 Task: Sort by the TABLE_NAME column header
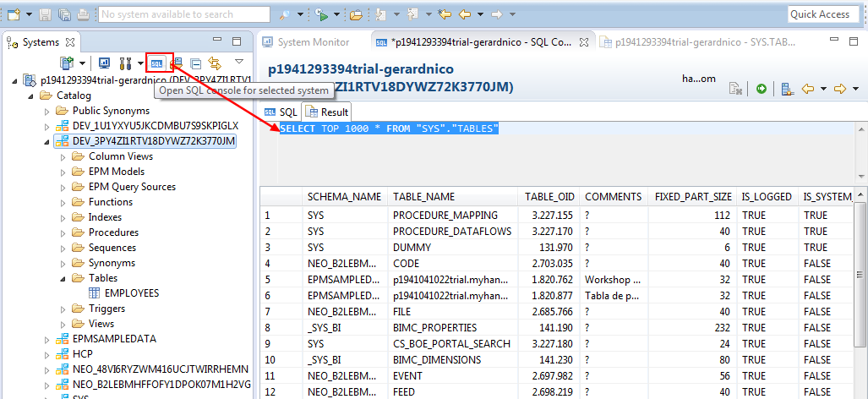(x=423, y=197)
